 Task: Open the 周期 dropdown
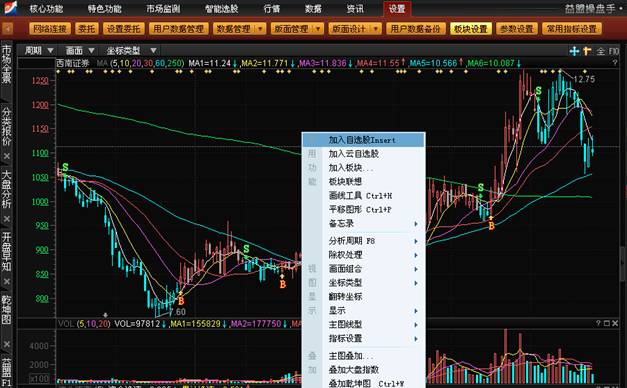[39, 50]
